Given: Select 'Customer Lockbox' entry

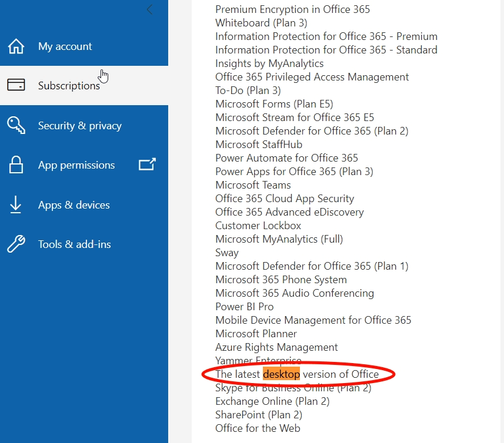Looking at the screenshot, I should (258, 226).
